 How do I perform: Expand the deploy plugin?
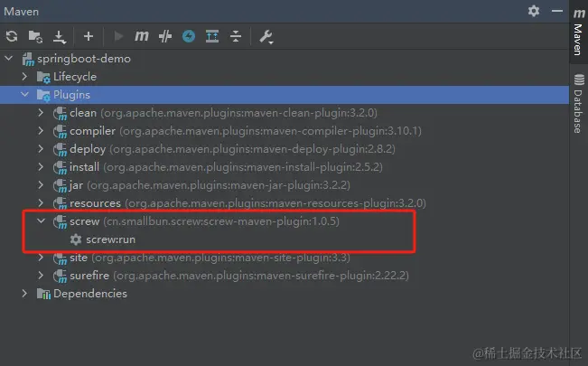point(41,148)
